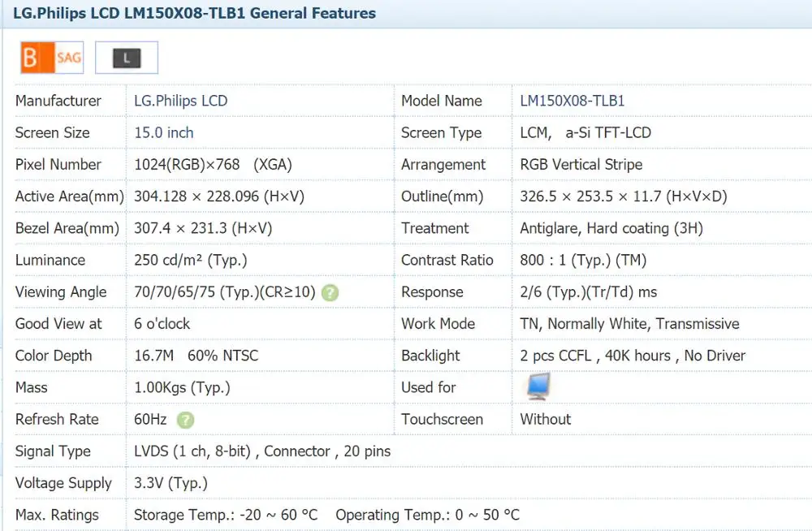Select the Antiglare, Hard coating treatment value
Screen dimensions: 812x531
pos(611,228)
